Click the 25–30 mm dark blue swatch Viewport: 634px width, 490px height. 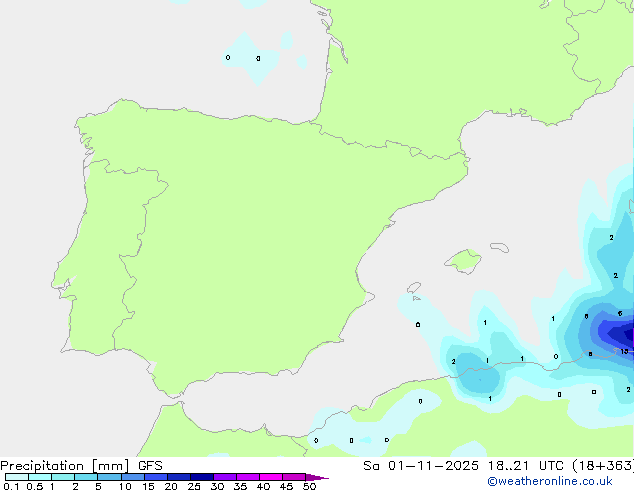tap(202, 477)
